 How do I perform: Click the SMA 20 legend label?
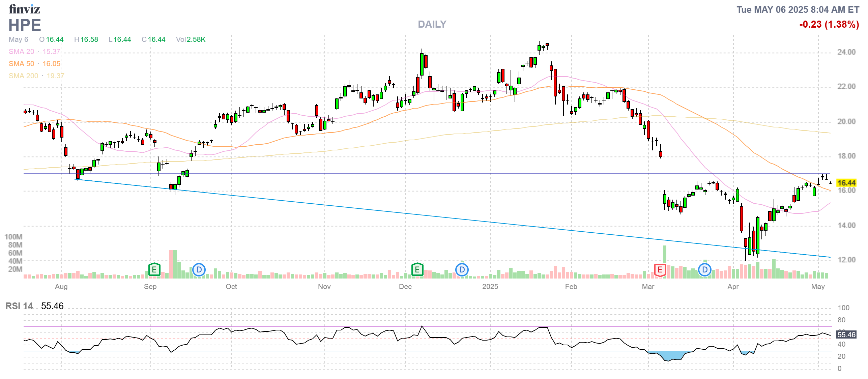tap(21, 52)
